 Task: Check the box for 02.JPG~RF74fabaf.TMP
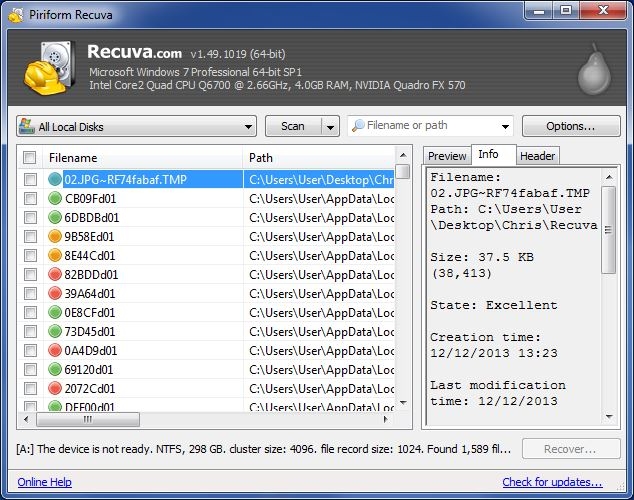[30, 179]
